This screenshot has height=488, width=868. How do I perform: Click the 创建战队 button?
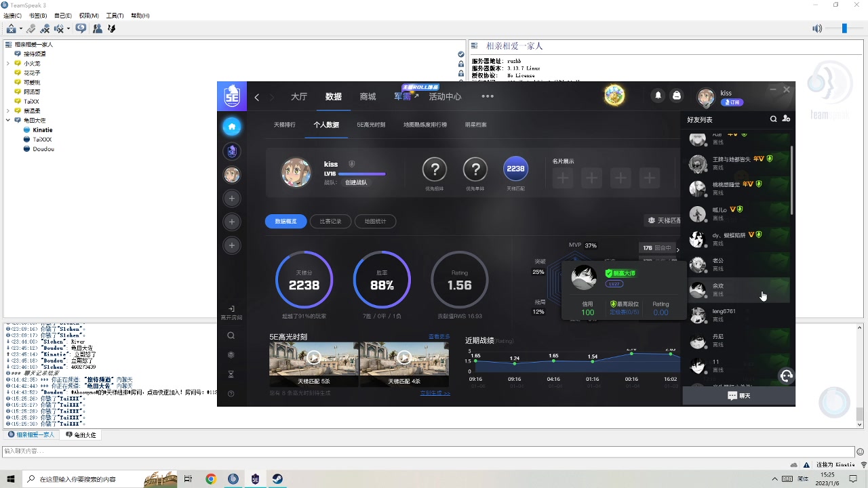click(x=356, y=182)
